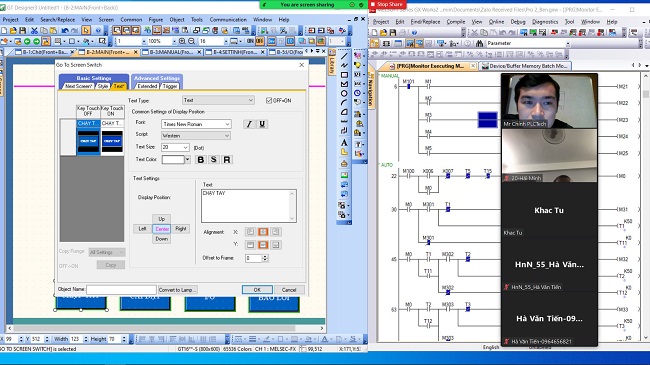
Task: Enable Bold text effect B button
Action: tap(201, 160)
